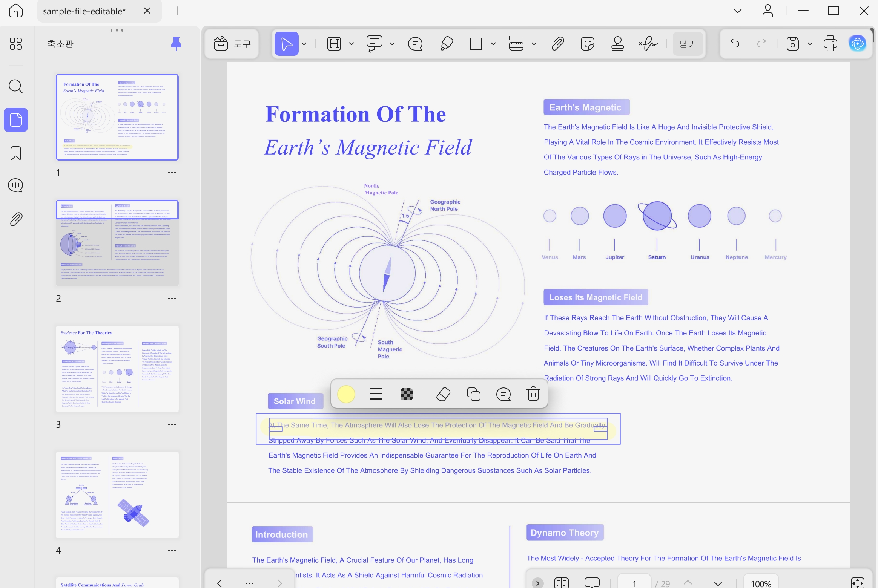
Task: Select the page thumbnails sidebar icon
Action: (15, 120)
